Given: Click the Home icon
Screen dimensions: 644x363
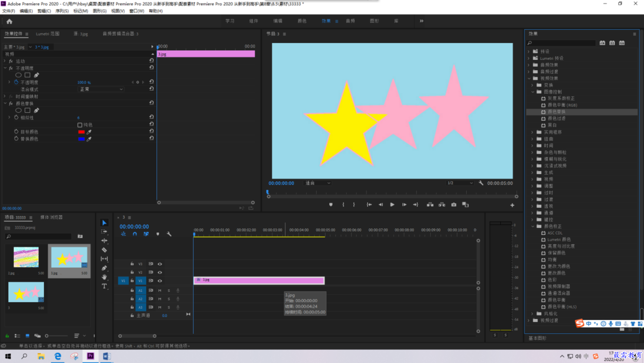Looking at the screenshot, I should (9, 21).
